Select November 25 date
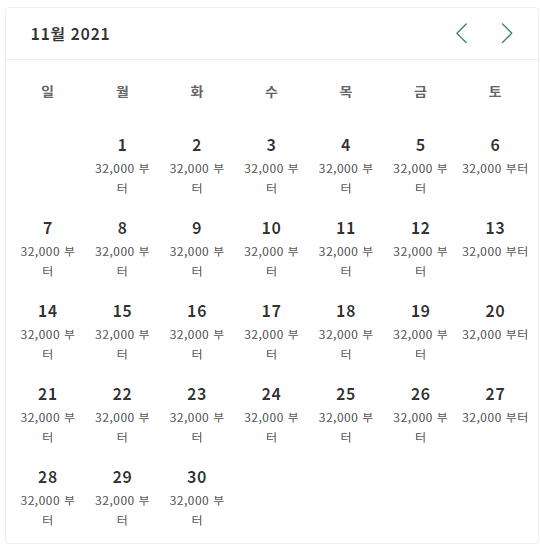This screenshot has width=540, height=550. click(346, 415)
